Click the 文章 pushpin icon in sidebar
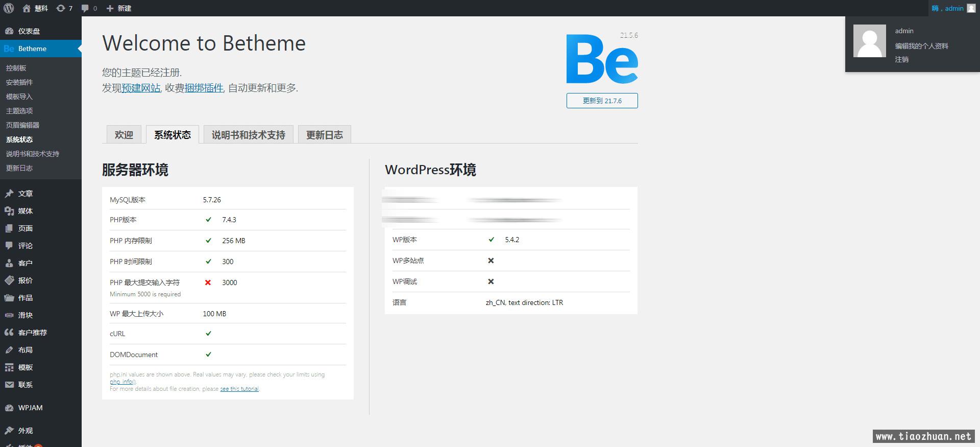This screenshot has width=980, height=447. click(9, 194)
